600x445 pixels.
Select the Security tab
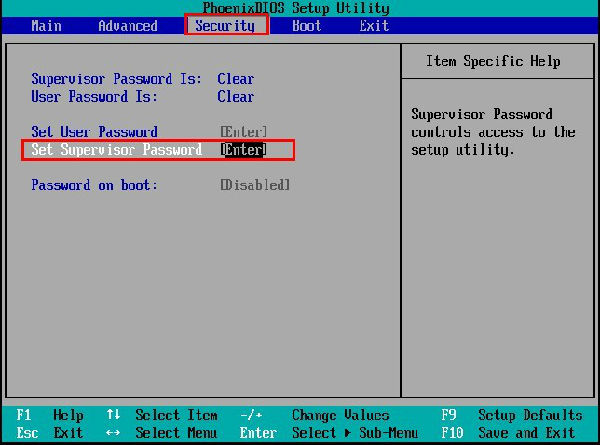225,26
